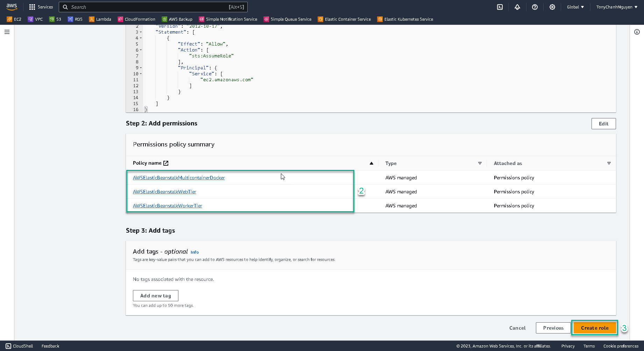
Task: Open RDS shortcut in favorites bar
Action: pos(75,19)
